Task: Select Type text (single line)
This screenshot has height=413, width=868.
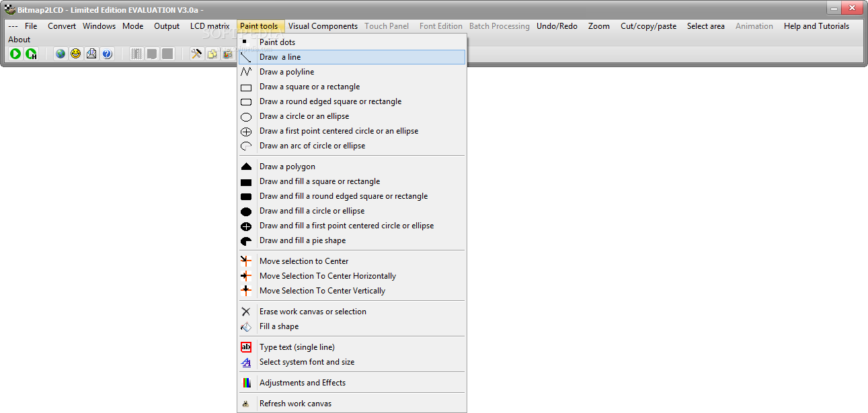Action: [352, 347]
